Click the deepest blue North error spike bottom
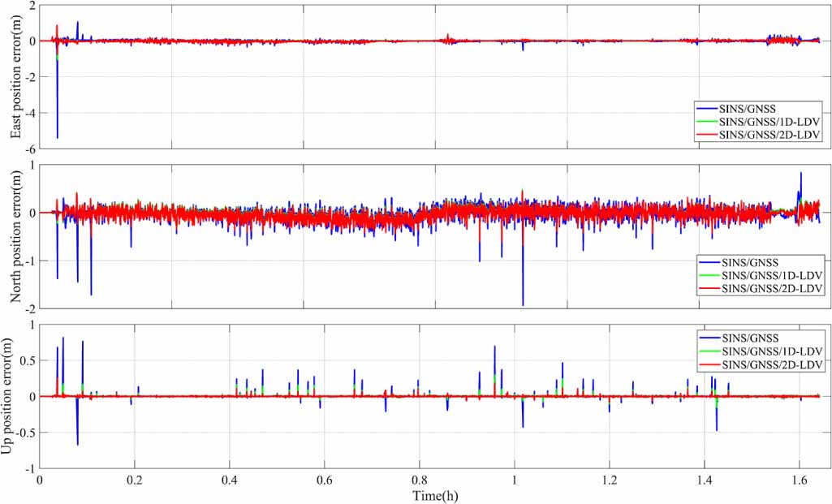 [x=523, y=305]
